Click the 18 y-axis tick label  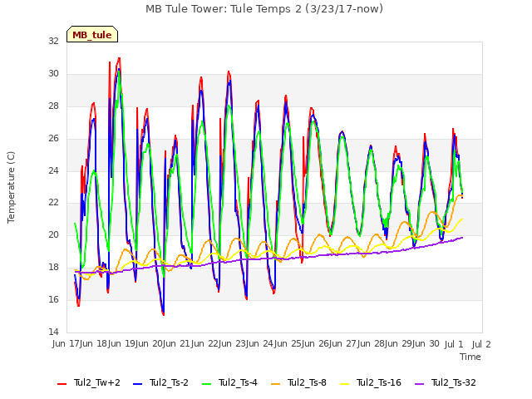pyautogui.click(x=53, y=267)
